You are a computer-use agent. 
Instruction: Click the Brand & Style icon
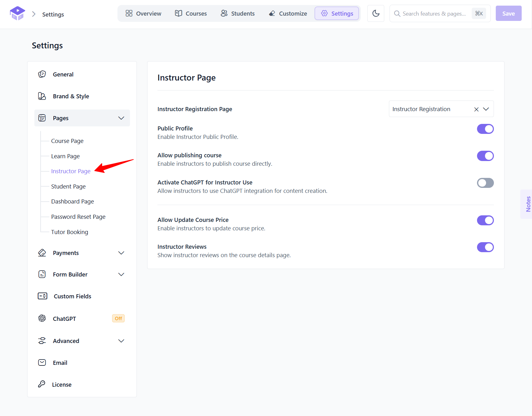tap(42, 96)
